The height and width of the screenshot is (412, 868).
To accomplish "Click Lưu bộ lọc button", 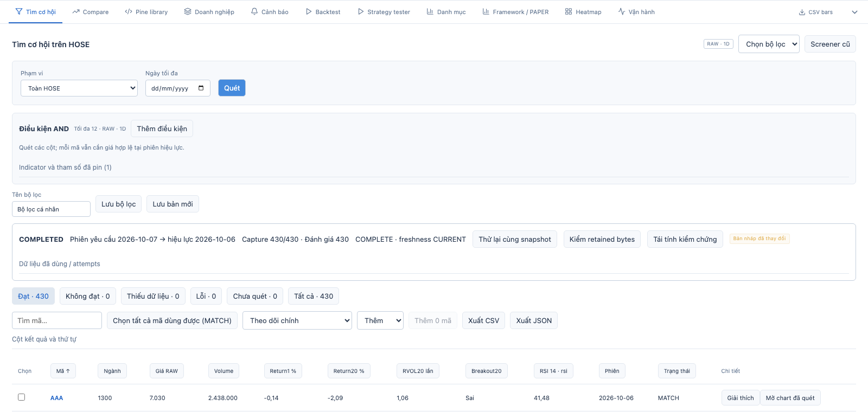I will [119, 204].
